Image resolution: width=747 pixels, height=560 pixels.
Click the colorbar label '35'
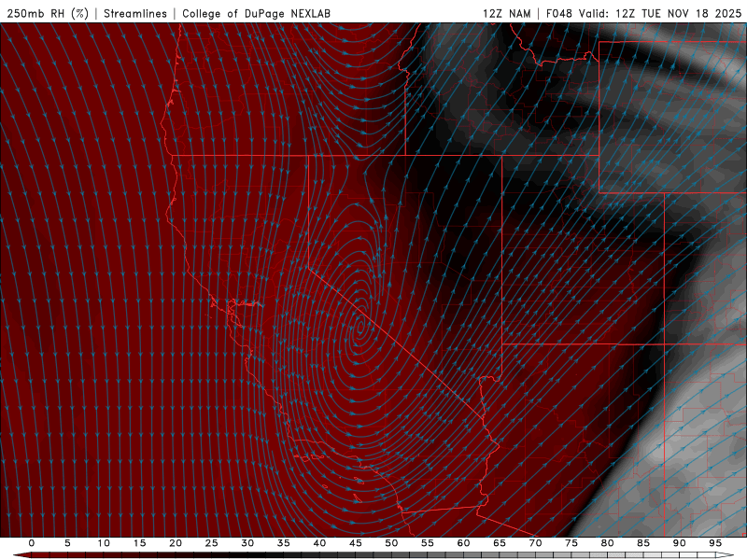tap(284, 543)
